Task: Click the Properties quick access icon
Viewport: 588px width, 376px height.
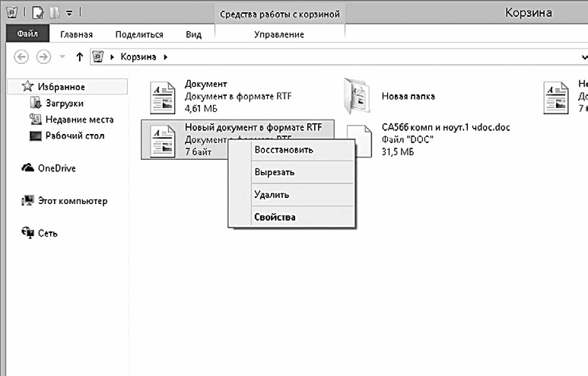Action: (x=38, y=13)
